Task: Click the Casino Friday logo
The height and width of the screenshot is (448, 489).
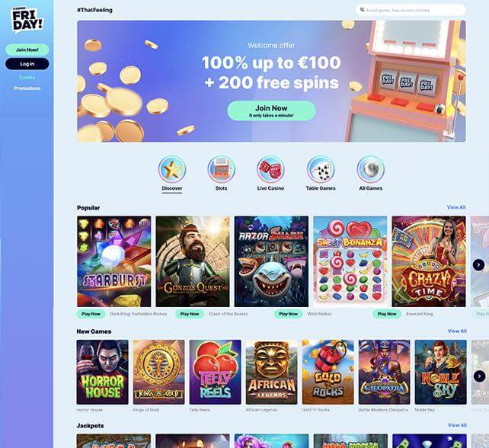Action: (x=27, y=20)
